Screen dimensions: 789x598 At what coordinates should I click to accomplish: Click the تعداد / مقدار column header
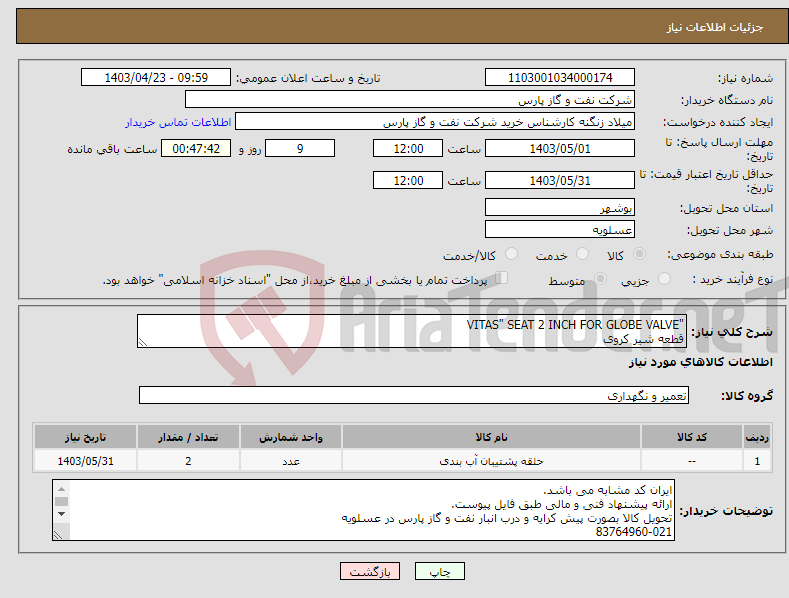point(188,437)
